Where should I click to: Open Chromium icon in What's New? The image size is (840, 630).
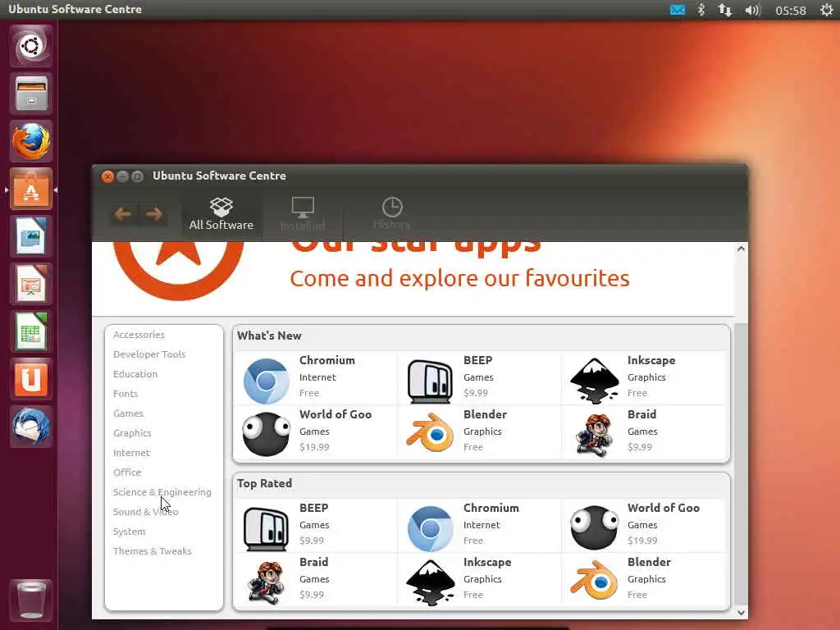coord(267,381)
